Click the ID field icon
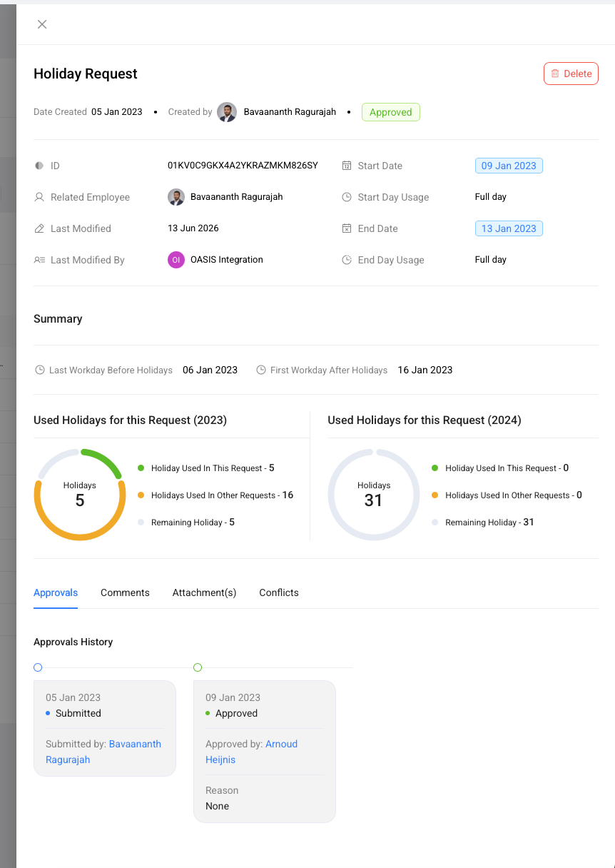 (x=39, y=166)
